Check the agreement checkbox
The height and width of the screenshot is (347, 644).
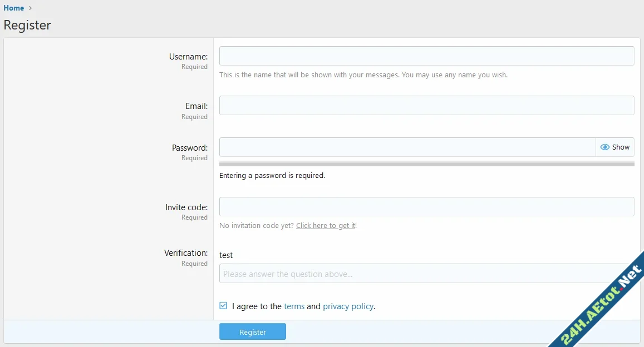pyautogui.click(x=223, y=305)
